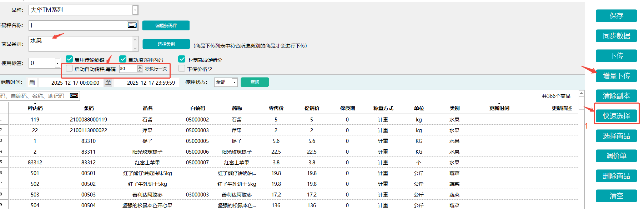Click keyboard icon in product search box
The image size is (644, 209).
point(74,95)
